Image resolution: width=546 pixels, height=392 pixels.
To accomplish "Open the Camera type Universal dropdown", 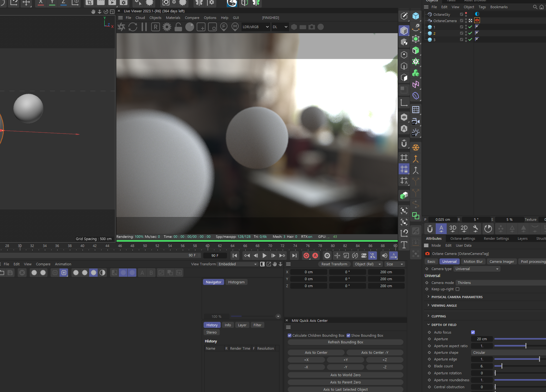I will pyautogui.click(x=477, y=269).
